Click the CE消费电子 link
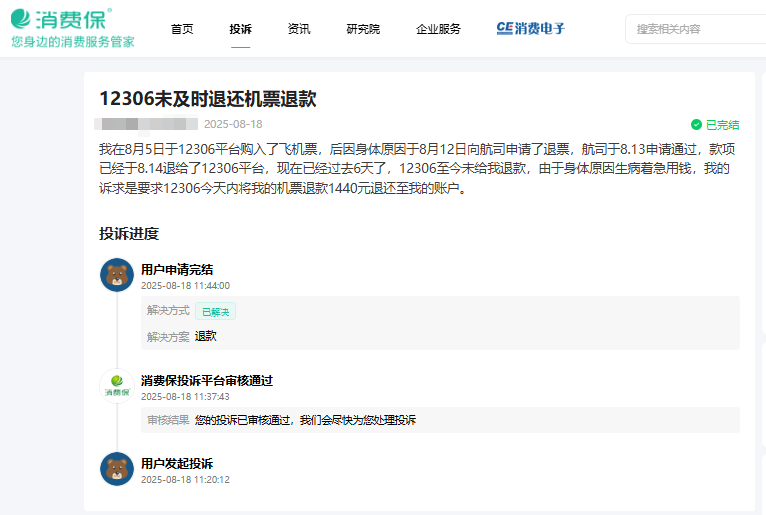 click(531, 28)
